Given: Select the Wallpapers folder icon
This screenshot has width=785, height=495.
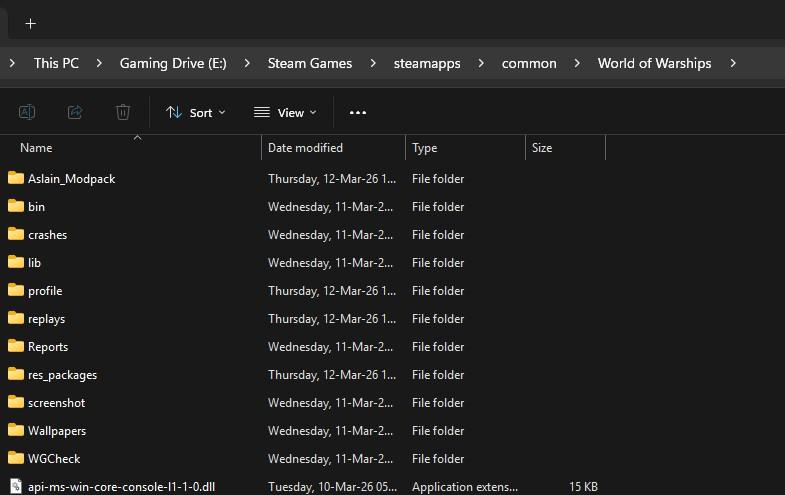Looking at the screenshot, I should 16,430.
